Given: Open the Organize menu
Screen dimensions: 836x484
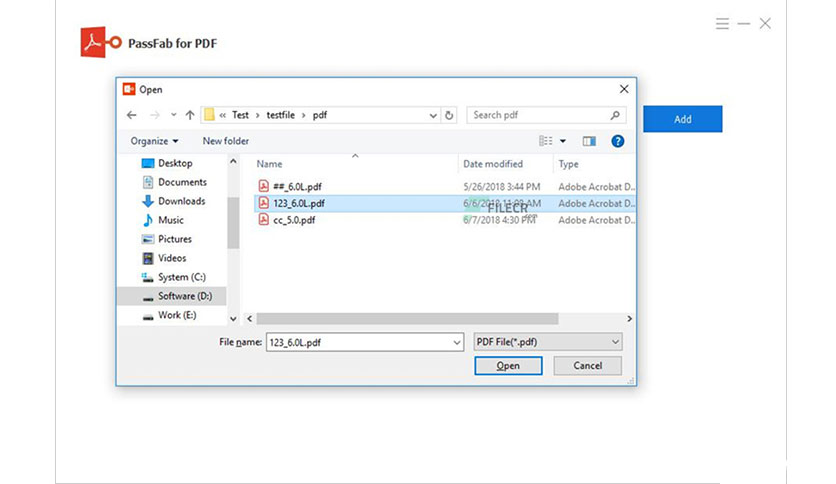Looking at the screenshot, I should coord(154,141).
